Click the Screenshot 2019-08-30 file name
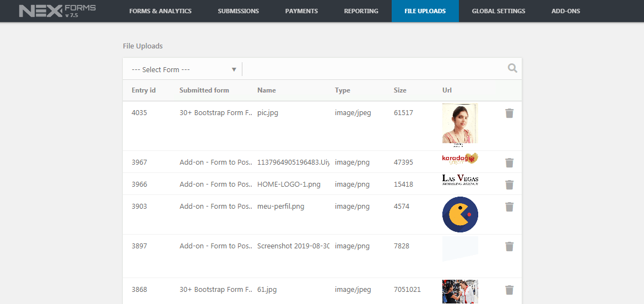Image resolution: width=644 pixels, height=304 pixels. click(x=293, y=246)
